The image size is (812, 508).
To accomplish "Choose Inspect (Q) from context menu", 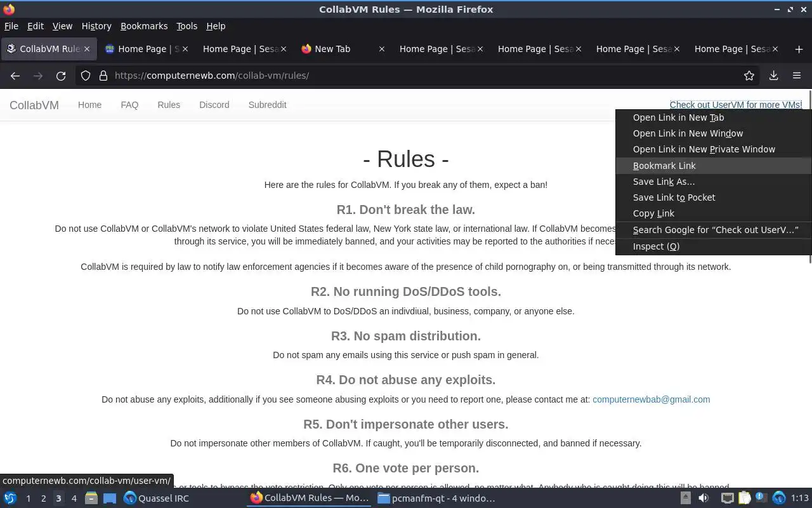I will pyautogui.click(x=713, y=246).
